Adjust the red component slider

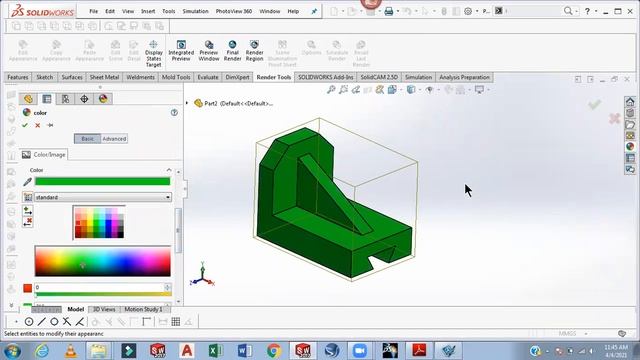coord(103,294)
